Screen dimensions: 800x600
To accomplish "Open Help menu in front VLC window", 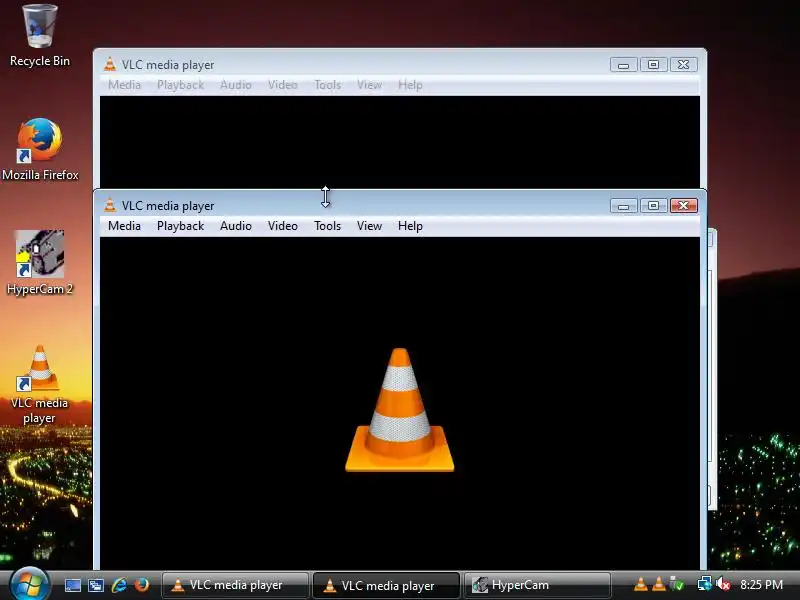I will click(410, 226).
